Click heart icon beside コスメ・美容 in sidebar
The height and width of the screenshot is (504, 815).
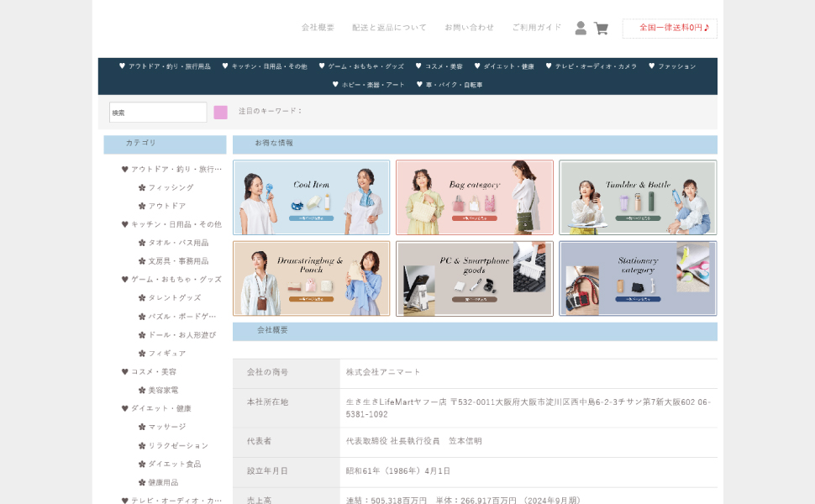coord(125,372)
